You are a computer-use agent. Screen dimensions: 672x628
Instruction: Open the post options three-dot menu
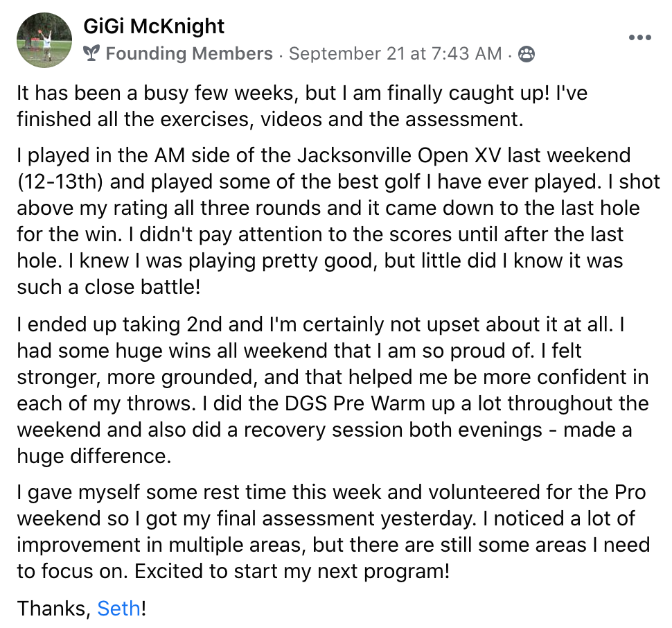pos(639,37)
